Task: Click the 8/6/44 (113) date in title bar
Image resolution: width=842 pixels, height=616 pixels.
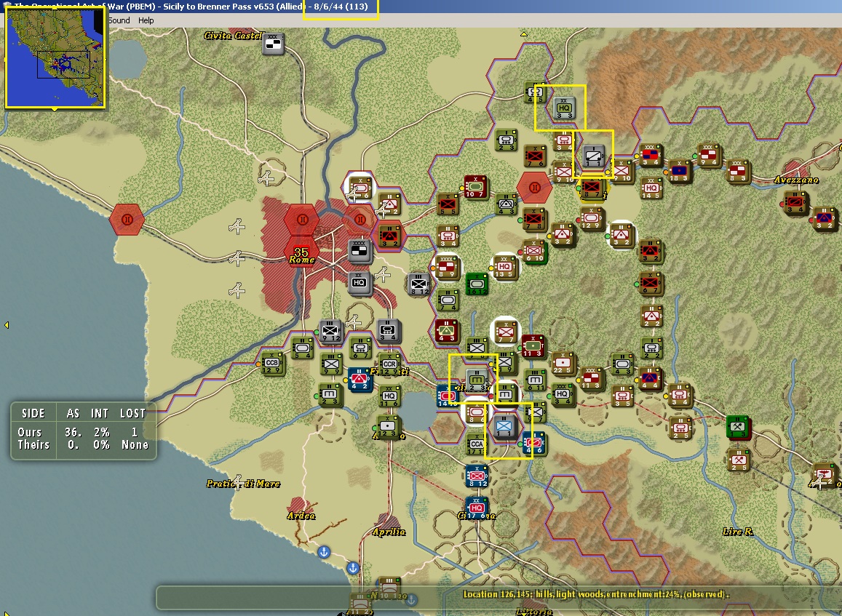Action: pos(341,7)
